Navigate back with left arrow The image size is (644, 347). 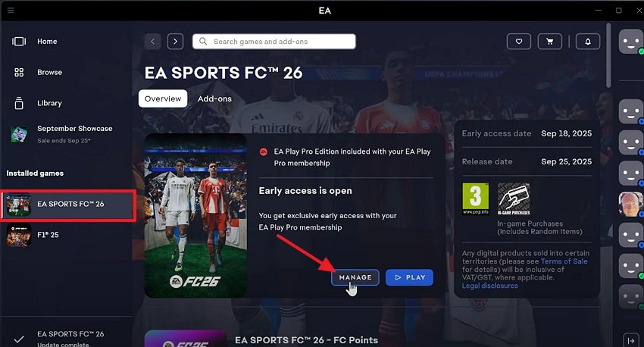tap(152, 42)
